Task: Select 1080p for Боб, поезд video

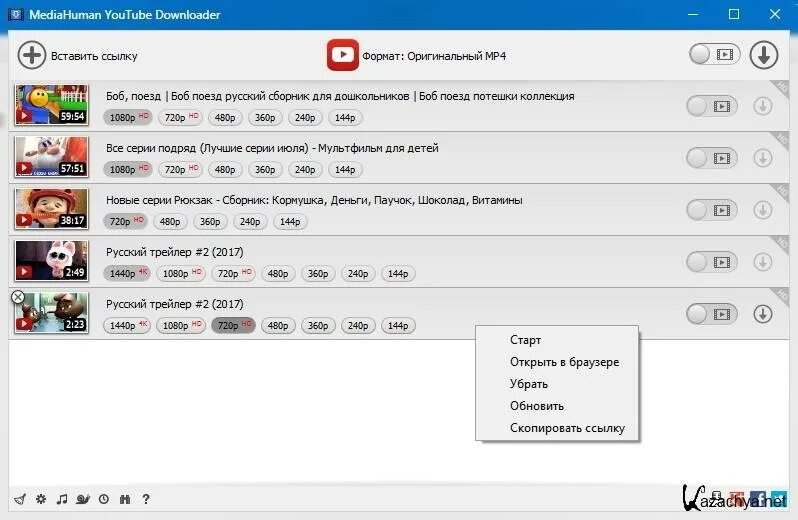Action: click(128, 118)
